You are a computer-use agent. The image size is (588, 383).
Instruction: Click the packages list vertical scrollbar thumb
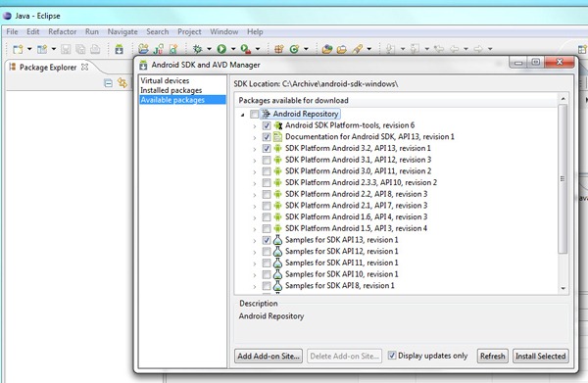point(563,179)
